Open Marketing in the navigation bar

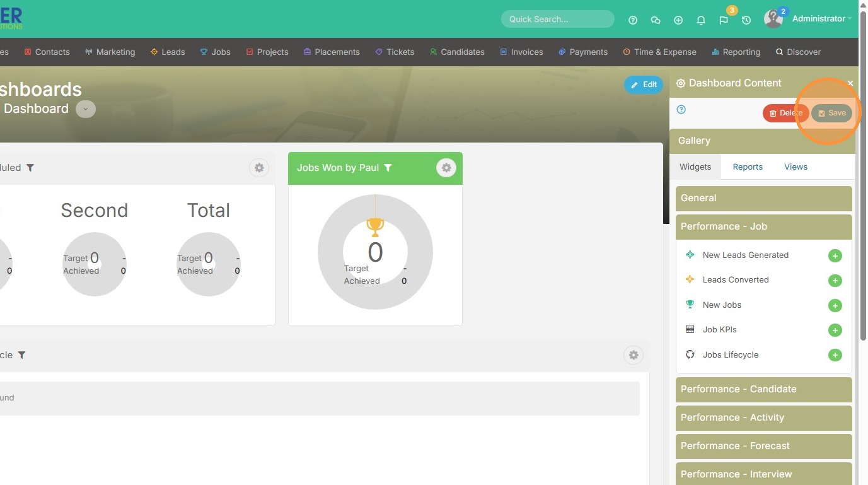[x=110, y=52]
